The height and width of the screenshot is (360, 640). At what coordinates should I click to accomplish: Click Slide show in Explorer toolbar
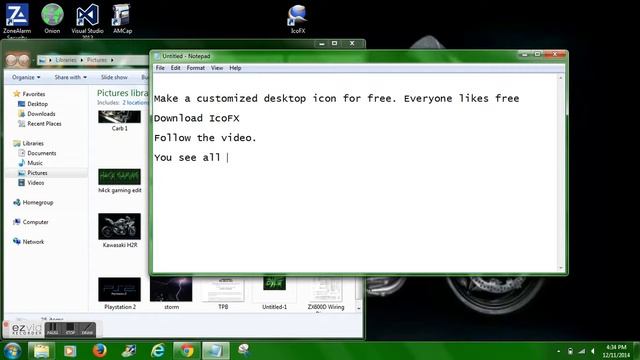114,77
